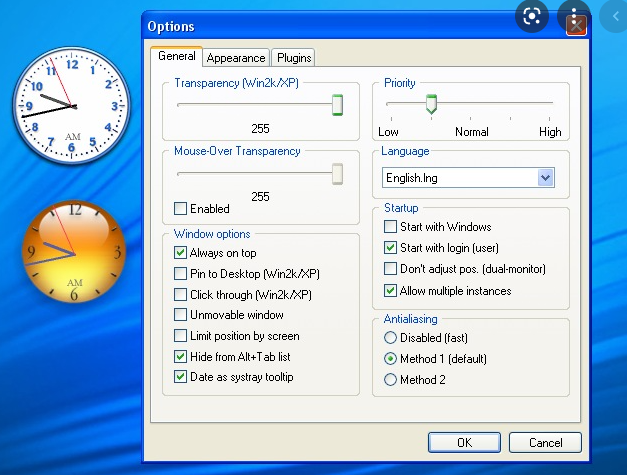
Task: Check Limit position by screen
Action: [180, 336]
